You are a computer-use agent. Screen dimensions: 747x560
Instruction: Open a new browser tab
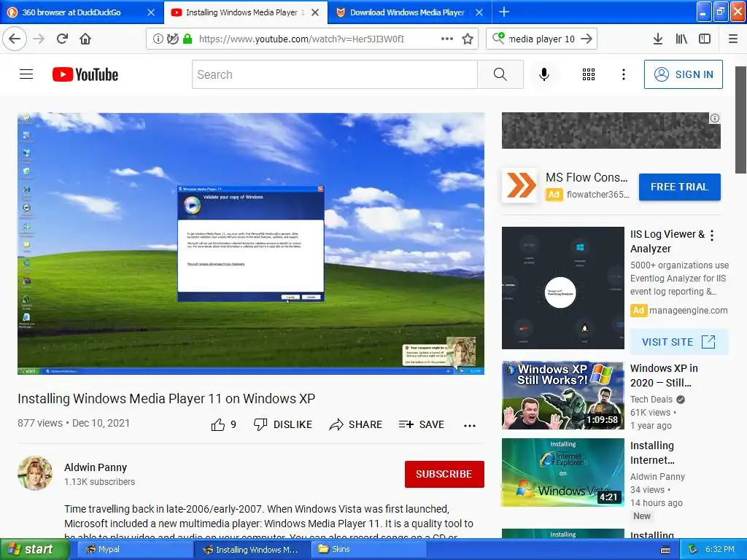click(x=503, y=12)
